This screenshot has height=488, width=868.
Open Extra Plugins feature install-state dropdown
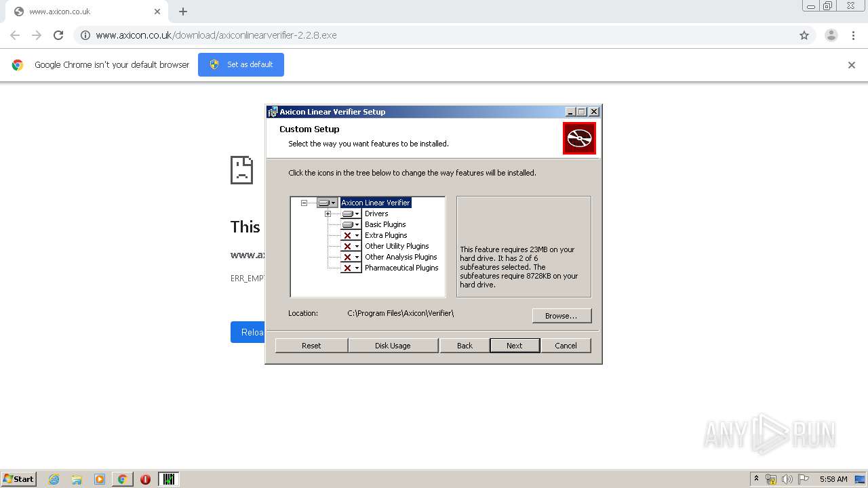tap(351, 235)
